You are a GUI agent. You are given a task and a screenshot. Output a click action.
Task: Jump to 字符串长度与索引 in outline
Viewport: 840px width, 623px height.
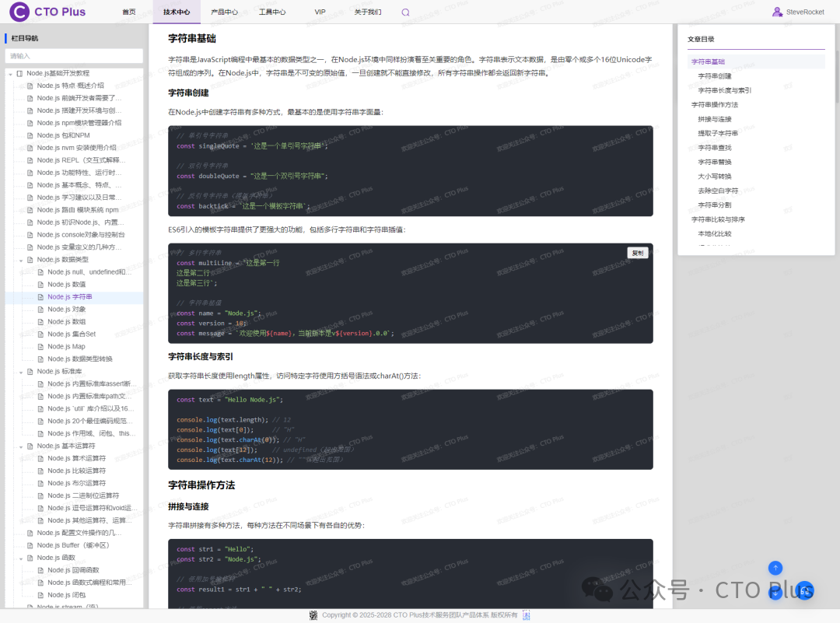click(724, 90)
